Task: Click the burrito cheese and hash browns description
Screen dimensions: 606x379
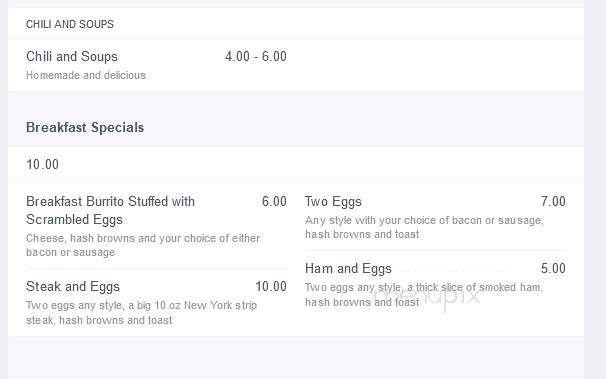Action: (143, 245)
